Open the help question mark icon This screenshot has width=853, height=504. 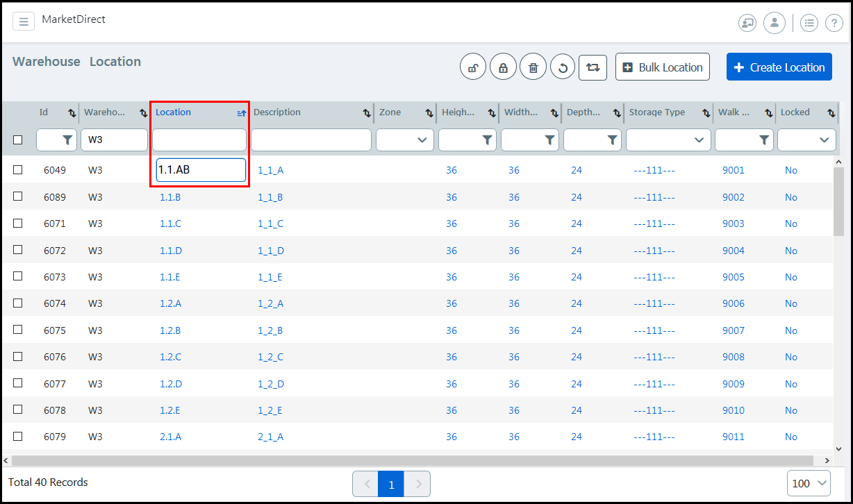pos(834,23)
